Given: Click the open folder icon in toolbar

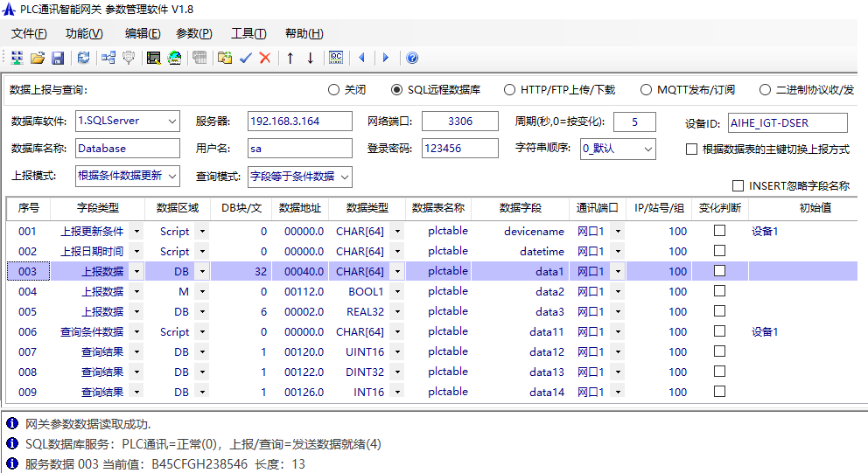Looking at the screenshot, I should tap(38, 58).
